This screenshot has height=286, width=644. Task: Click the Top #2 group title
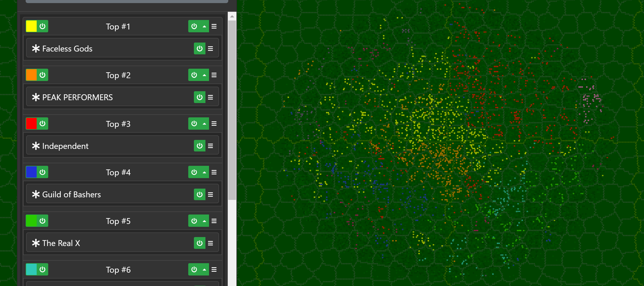pos(118,75)
